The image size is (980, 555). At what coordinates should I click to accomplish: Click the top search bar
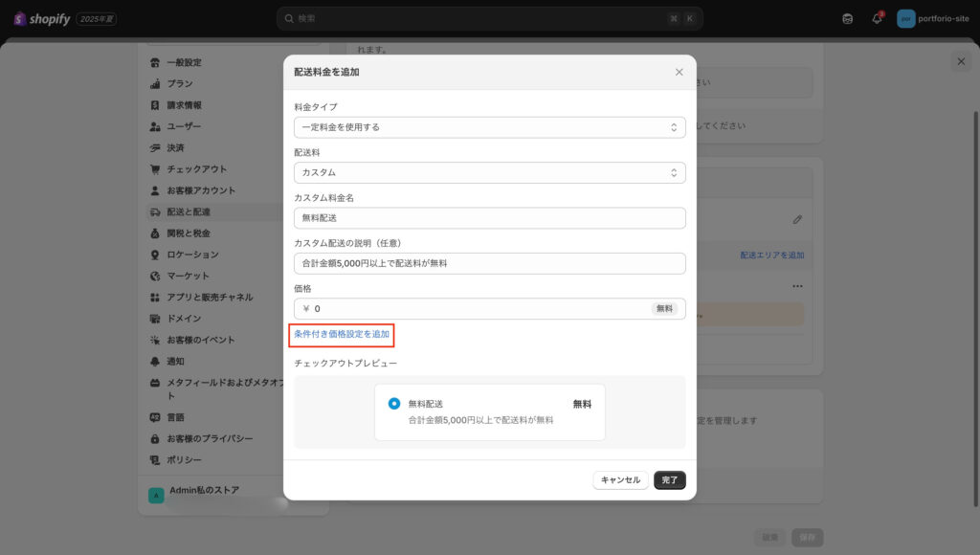[489, 18]
